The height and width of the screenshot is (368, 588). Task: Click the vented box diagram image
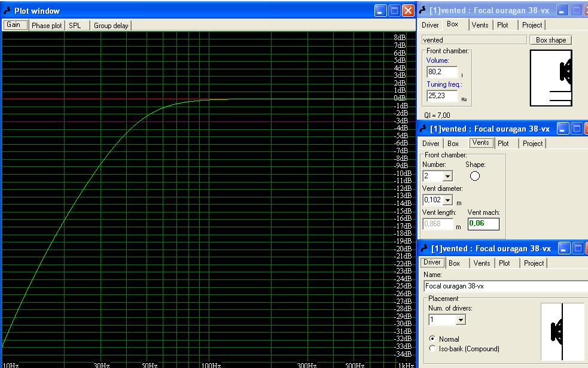click(552, 78)
